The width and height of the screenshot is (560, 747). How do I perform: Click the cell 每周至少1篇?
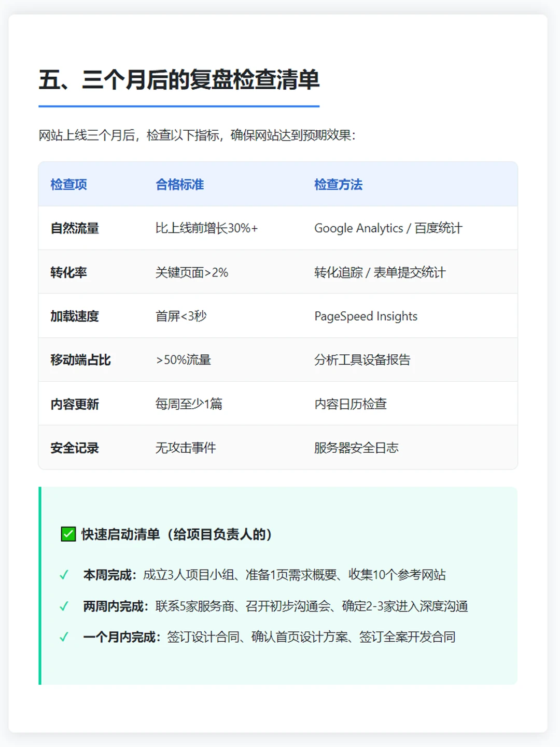(x=189, y=404)
